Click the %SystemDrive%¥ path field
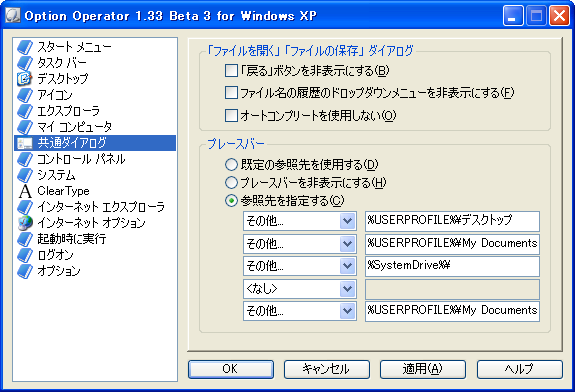 452,266
